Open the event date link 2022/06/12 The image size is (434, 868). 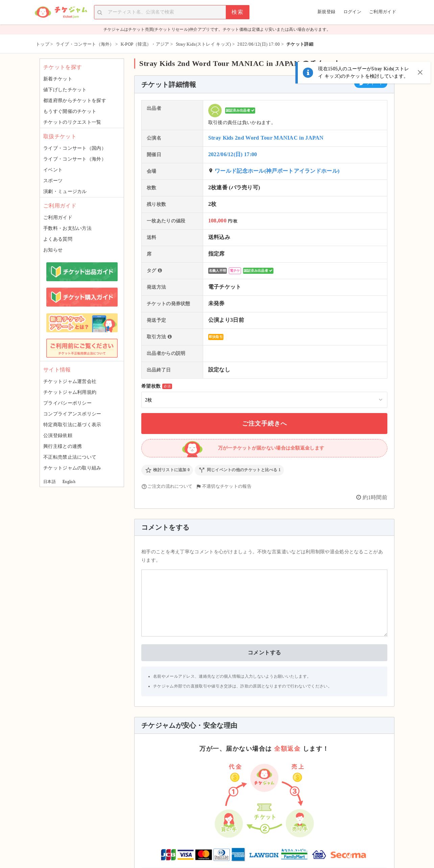233,154
